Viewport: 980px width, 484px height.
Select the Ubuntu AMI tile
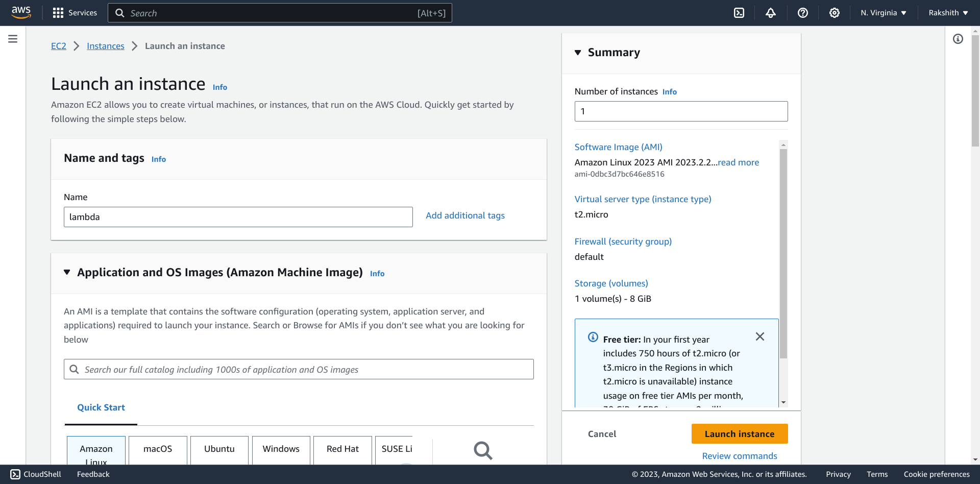(x=219, y=450)
